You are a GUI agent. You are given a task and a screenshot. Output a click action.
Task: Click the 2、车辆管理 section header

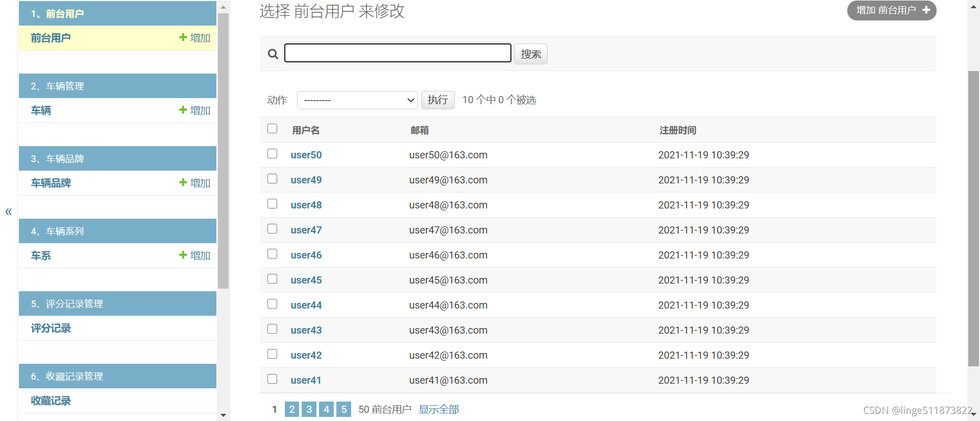(x=117, y=86)
